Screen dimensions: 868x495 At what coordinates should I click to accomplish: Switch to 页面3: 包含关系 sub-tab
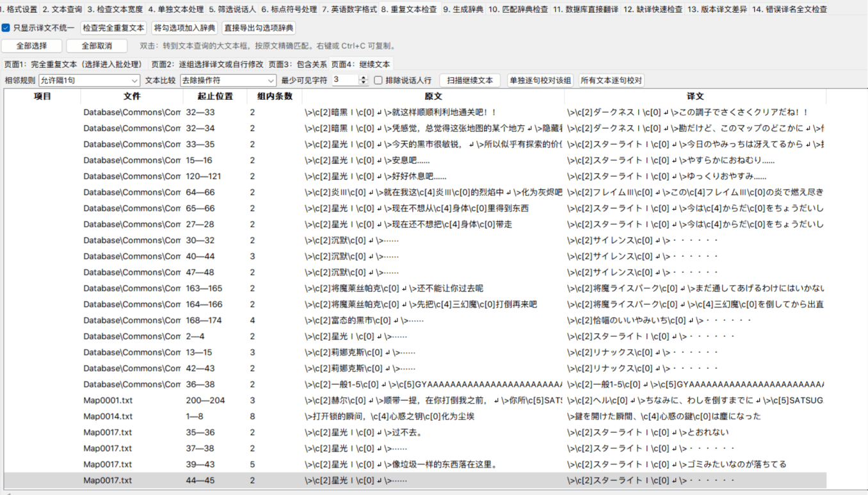point(298,64)
